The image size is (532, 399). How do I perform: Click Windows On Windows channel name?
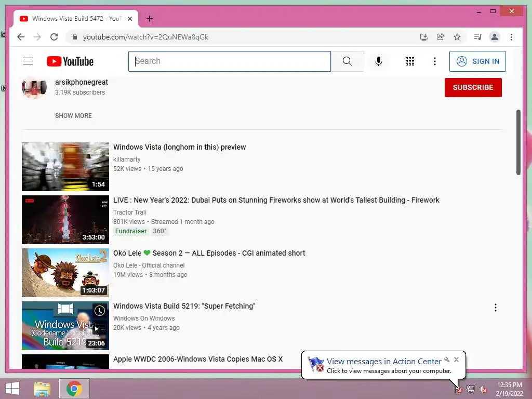click(x=144, y=318)
